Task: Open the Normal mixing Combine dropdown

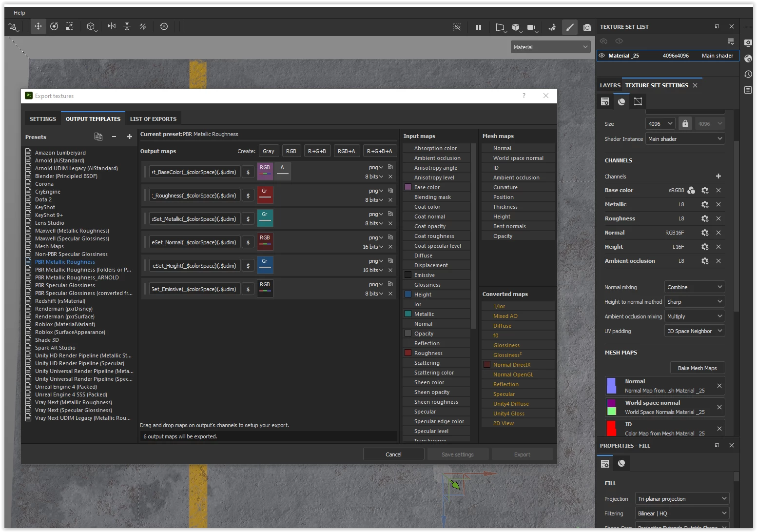Action: (x=695, y=287)
